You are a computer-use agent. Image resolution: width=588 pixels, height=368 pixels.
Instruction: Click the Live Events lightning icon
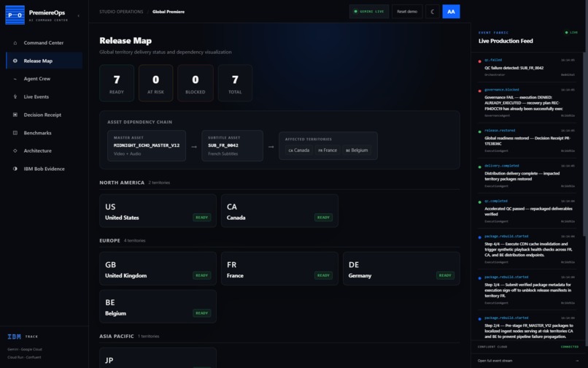(15, 97)
